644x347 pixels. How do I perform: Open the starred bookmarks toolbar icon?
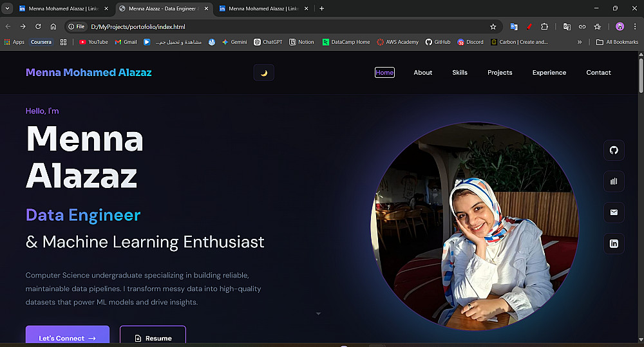click(597, 26)
